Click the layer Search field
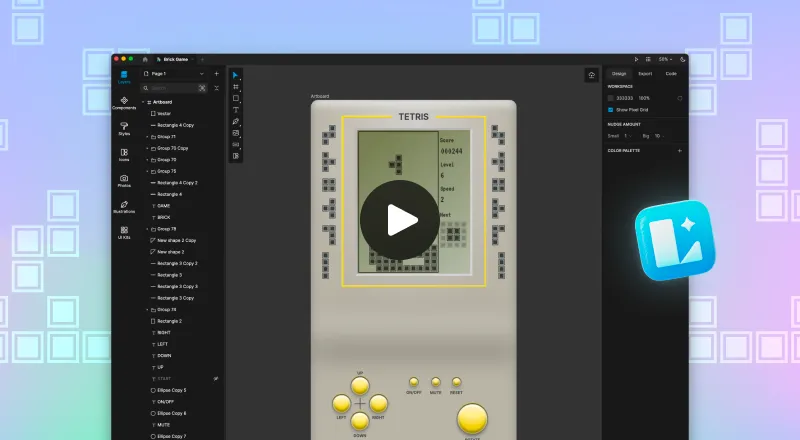800x440 pixels. coord(173,88)
